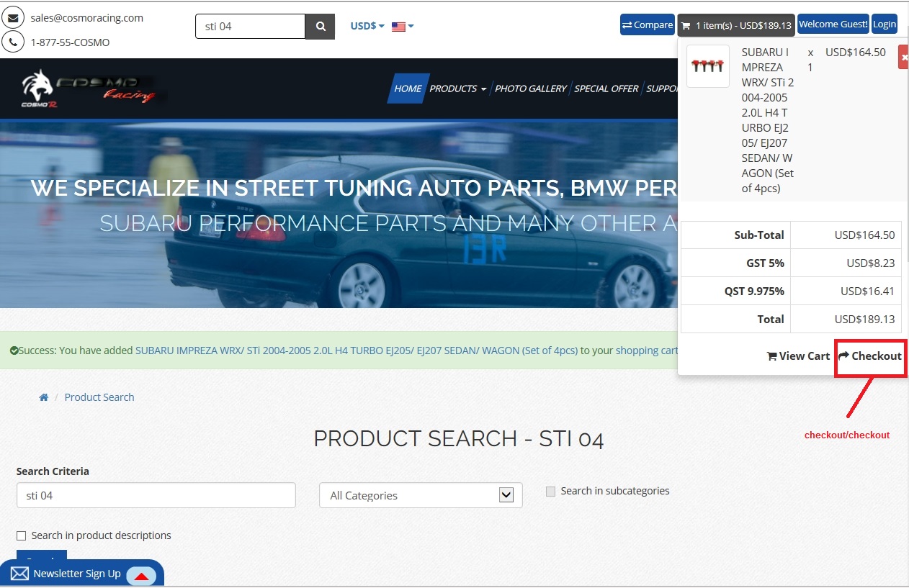Click the PRODUCT SEARCH - STI 04 heading
909x588 pixels.
(x=459, y=438)
